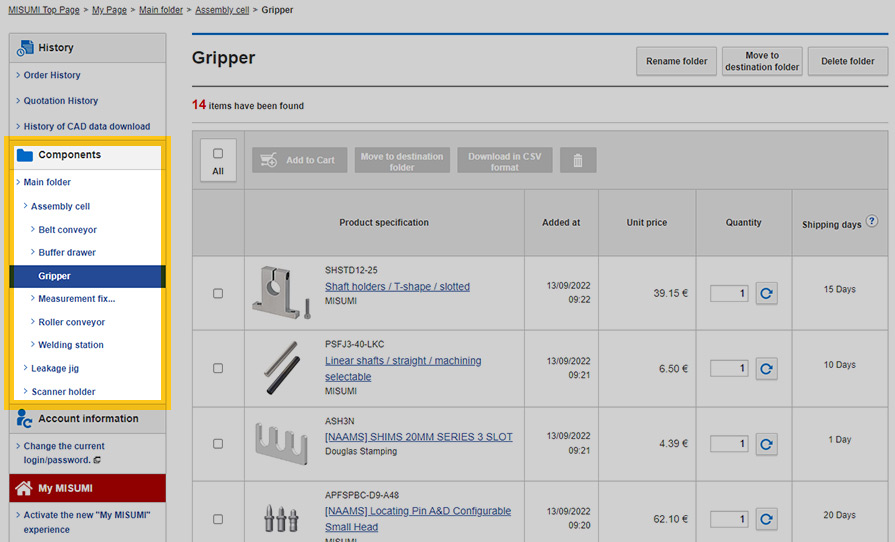Screen dimensions: 895x542
Task: Expand the Welding station folder in tree
Action: click(70, 345)
